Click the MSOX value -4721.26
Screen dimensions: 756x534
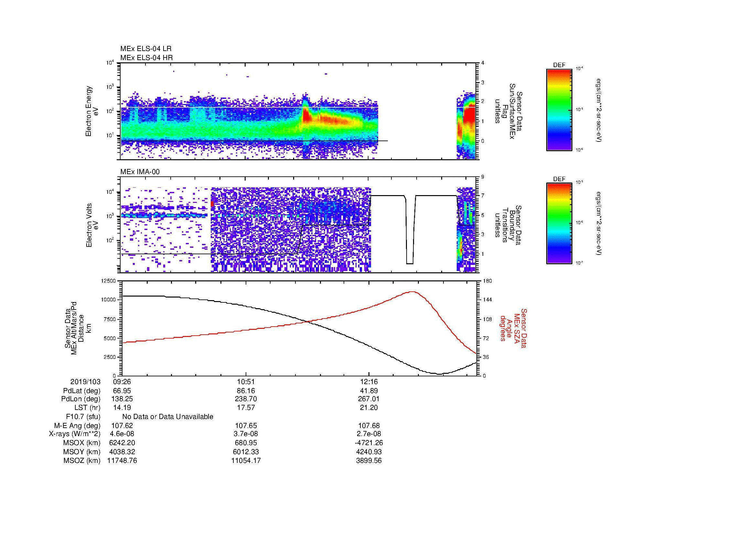coord(369,443)
